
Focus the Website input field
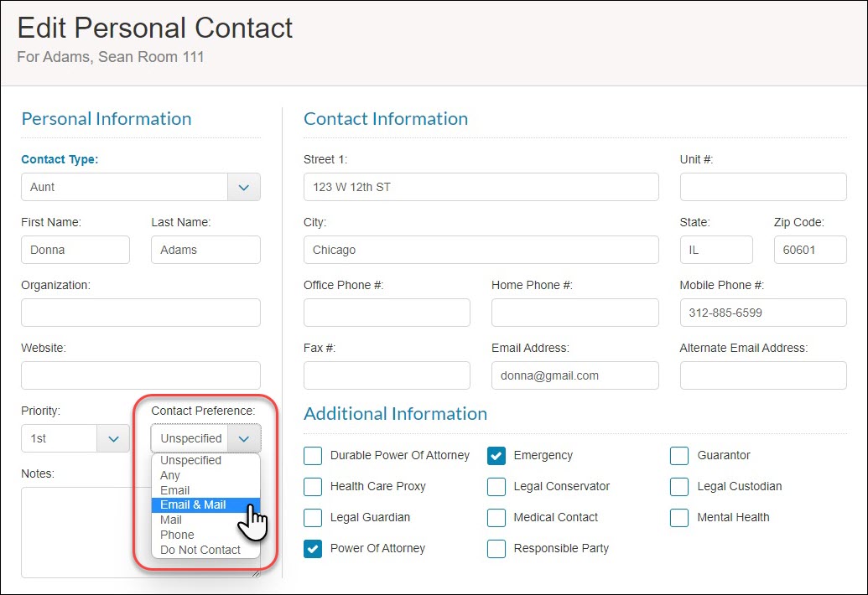(141, 375)
